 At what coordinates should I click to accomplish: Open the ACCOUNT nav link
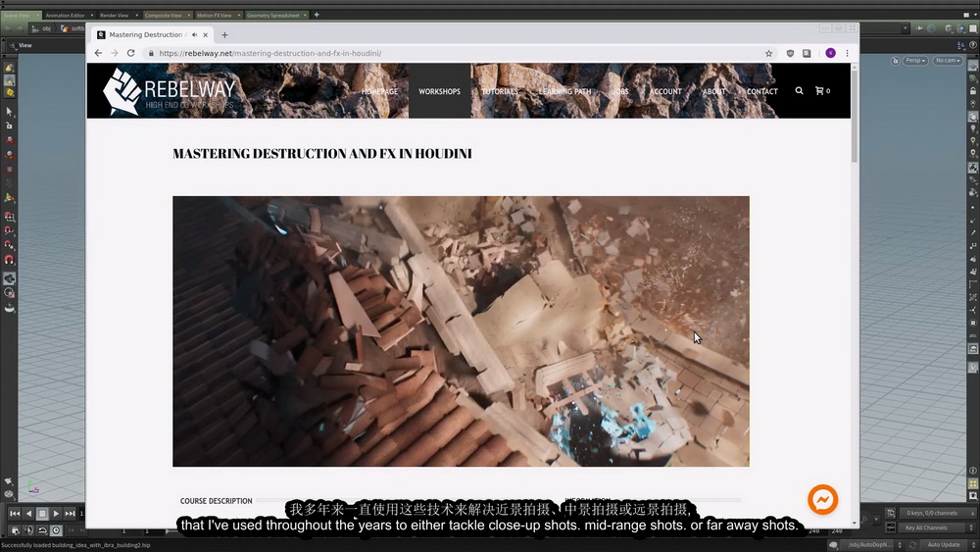pos(665,91)
